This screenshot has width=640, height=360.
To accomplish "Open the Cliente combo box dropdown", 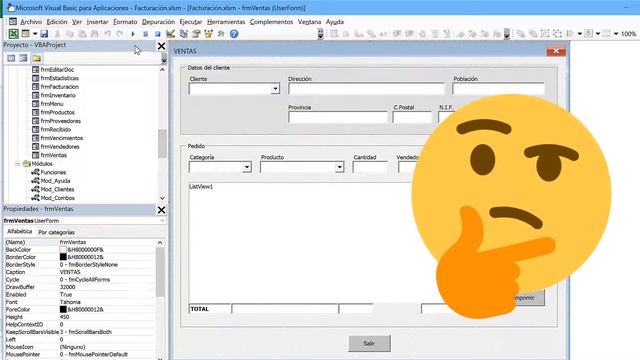I will click(276, 89).
